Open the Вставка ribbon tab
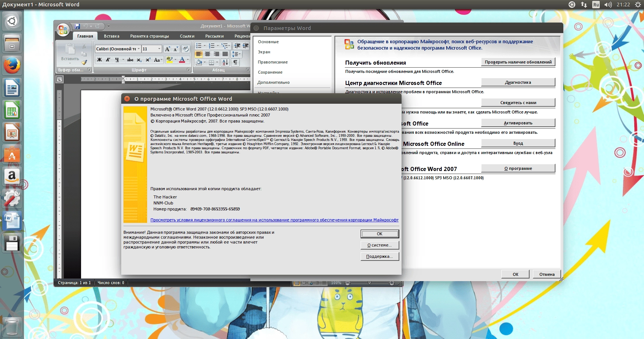 tap(111, 36)
